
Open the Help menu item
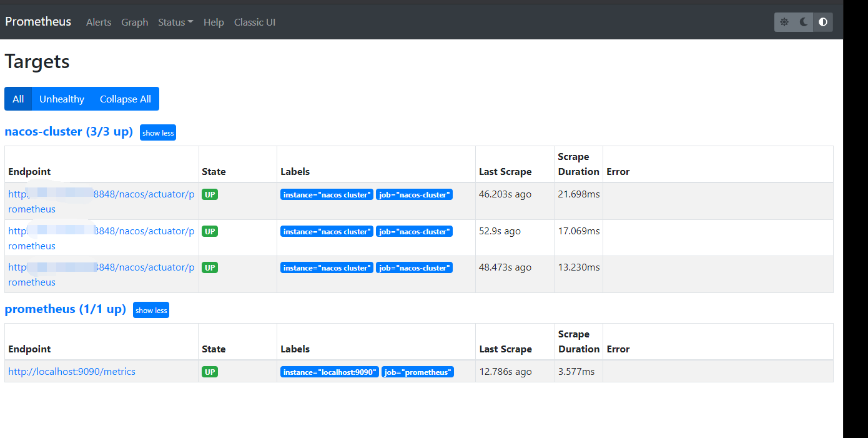coord(214,22)
